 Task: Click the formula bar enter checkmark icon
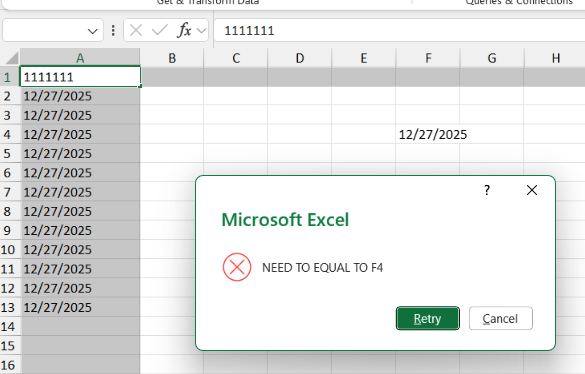point(160,30)
